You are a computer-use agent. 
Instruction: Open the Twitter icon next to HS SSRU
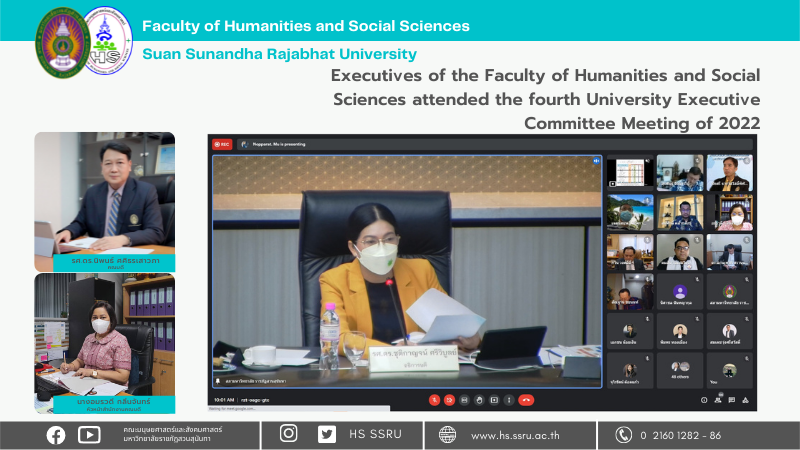327,434
